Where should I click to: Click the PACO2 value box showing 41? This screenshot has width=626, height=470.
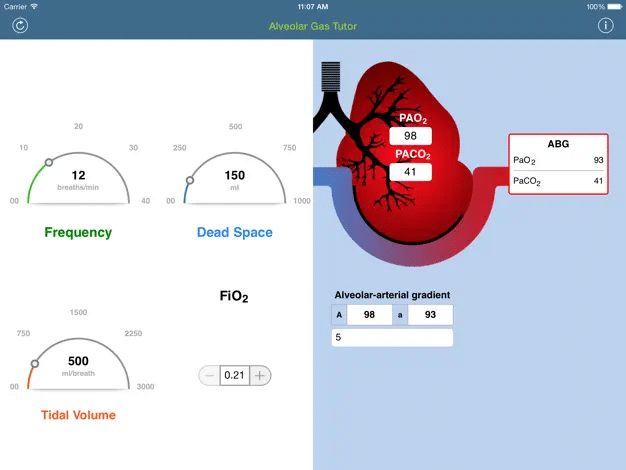[410, 172]
